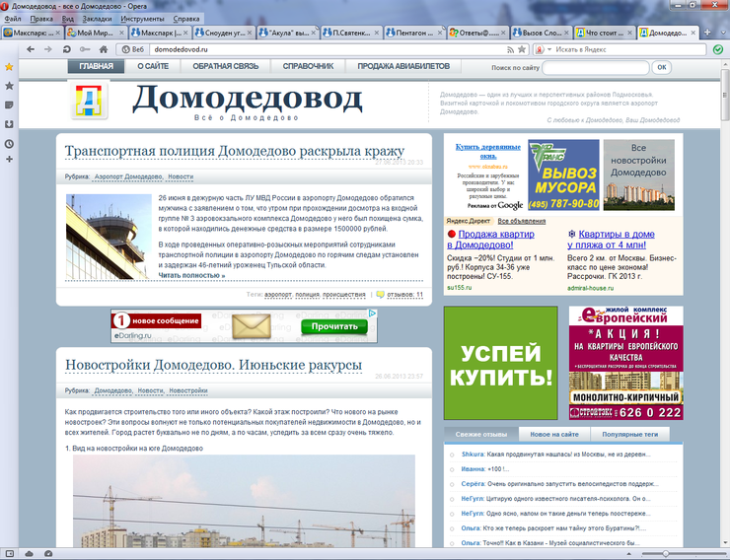Click the RSS feed icon in address bar
Viewport: 730px width, 560px height.
coord(509,48)
